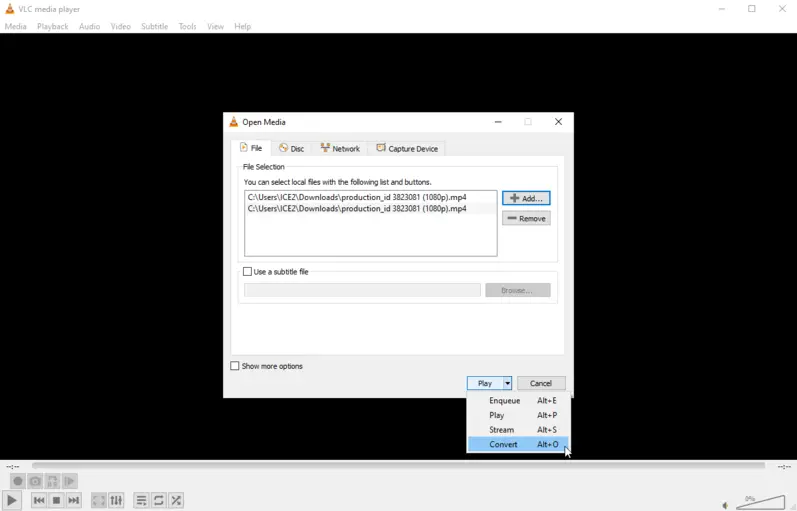Minimize the Open Media dialog

(x=498, y=122)
